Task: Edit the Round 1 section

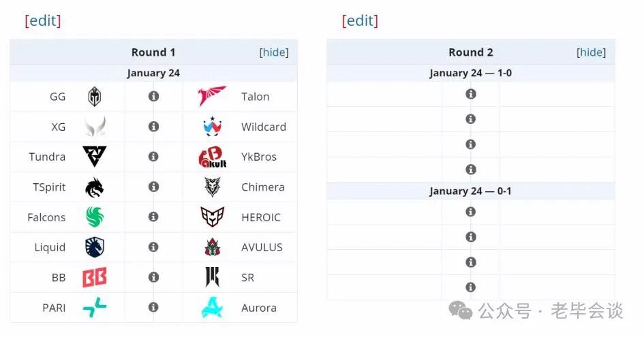Action: [43, 20]
